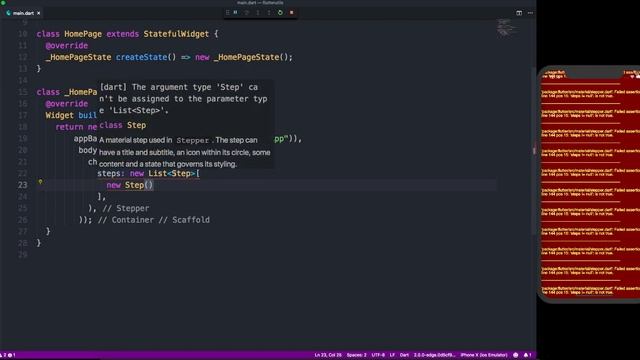Click 'createState' on line 12
This screenshot has height=360, width=640.
[x=141, y=57]
